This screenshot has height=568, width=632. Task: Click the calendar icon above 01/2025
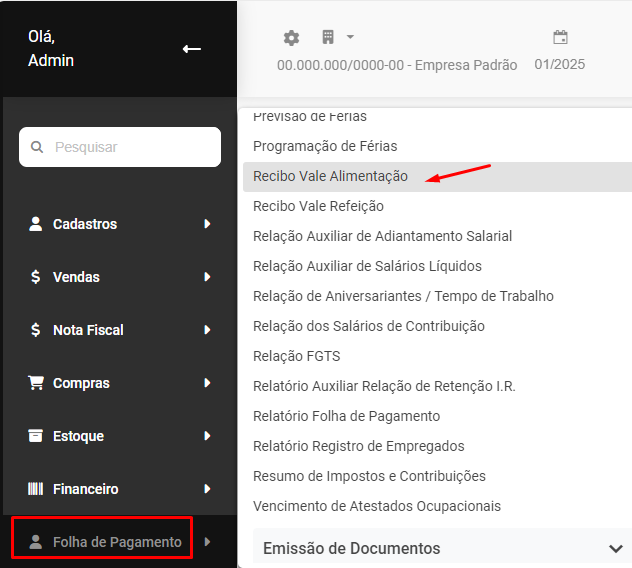[x=560, y=37]
